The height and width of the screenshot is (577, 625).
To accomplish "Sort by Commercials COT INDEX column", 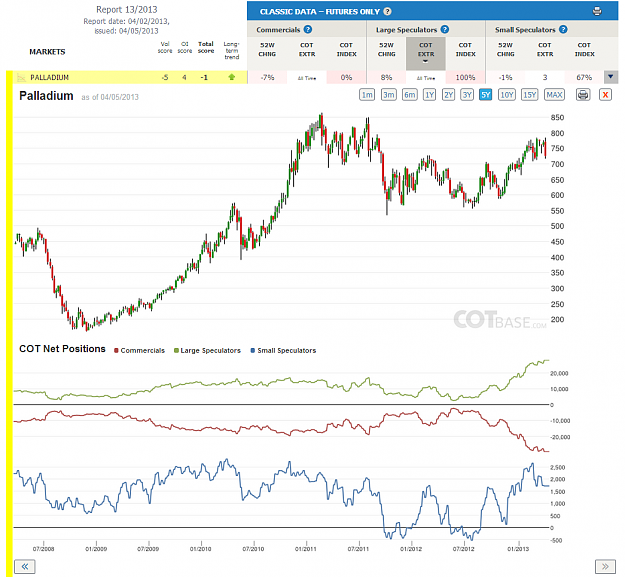I will click(346, 50).
